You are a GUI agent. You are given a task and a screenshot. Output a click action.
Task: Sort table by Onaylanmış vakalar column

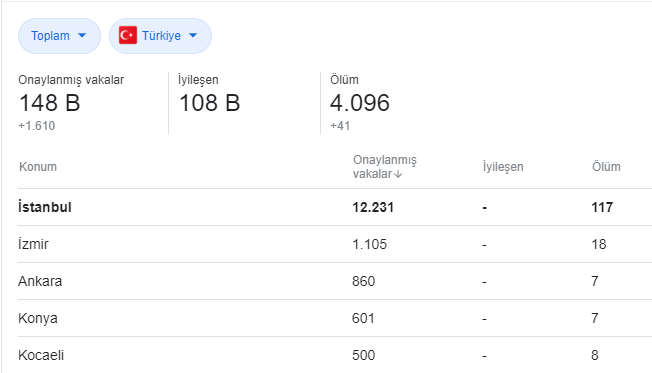[385, 167]
